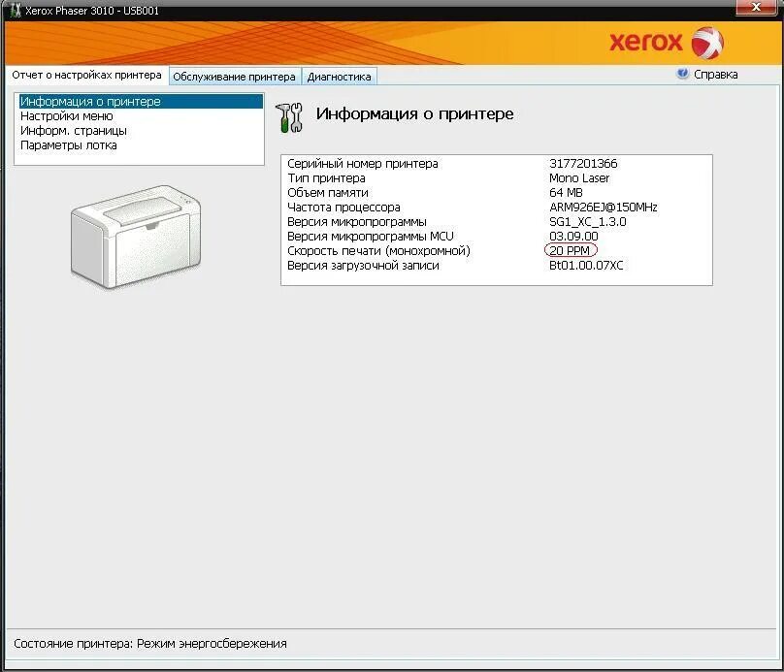Open the Справка help link
This screenshot has height=672, width=784.
715,75
